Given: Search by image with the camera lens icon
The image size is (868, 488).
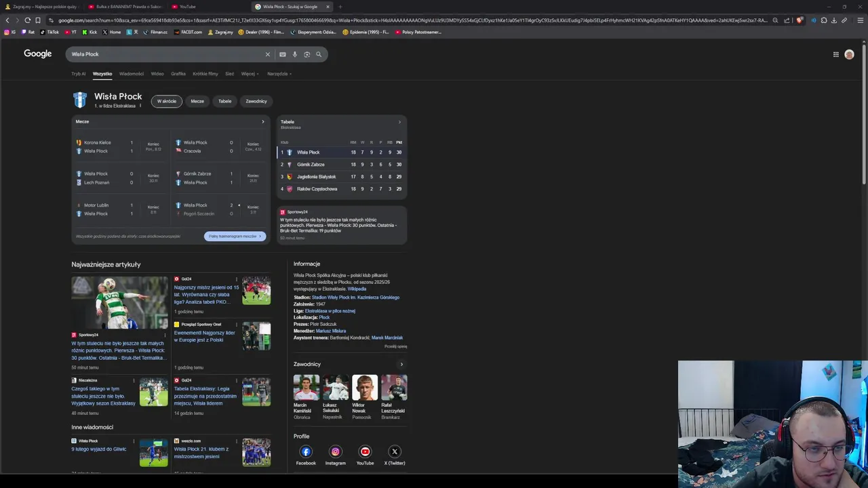Looking at the screenshot, I should [x=307, y=54].
